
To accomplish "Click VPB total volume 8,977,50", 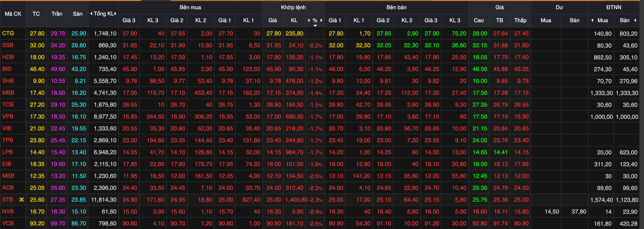I will tap(105, 117).
